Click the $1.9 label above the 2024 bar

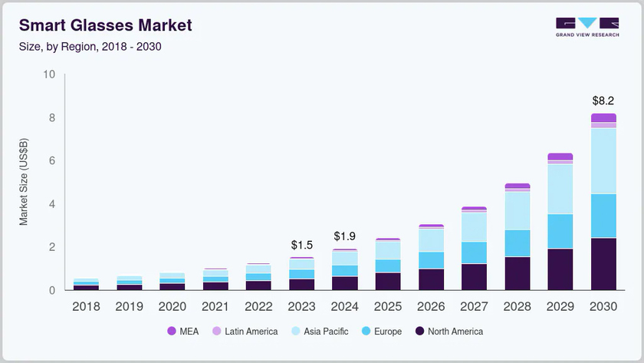coord(345,236)
